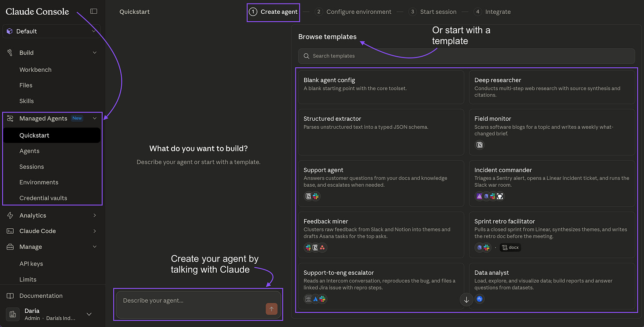The height and width of the screenshot is (327, 644).
Task: Open the Daria account menu chevron
Action: pyautogui.click(x=89, y=314)
